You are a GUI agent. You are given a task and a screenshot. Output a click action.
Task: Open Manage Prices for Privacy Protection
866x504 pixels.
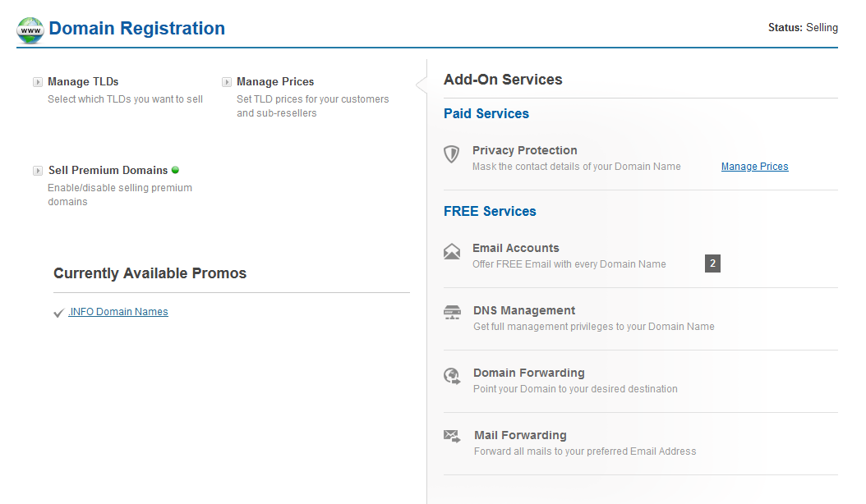[754, 166]
